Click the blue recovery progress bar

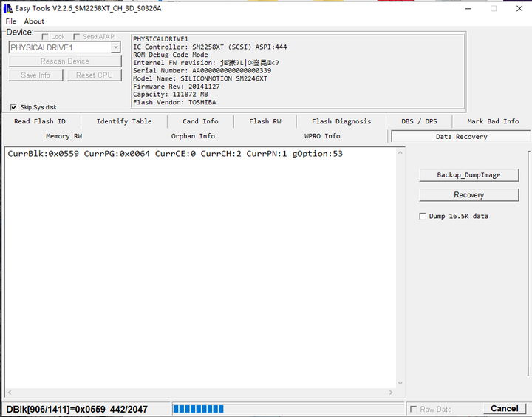tap(289, 409)
